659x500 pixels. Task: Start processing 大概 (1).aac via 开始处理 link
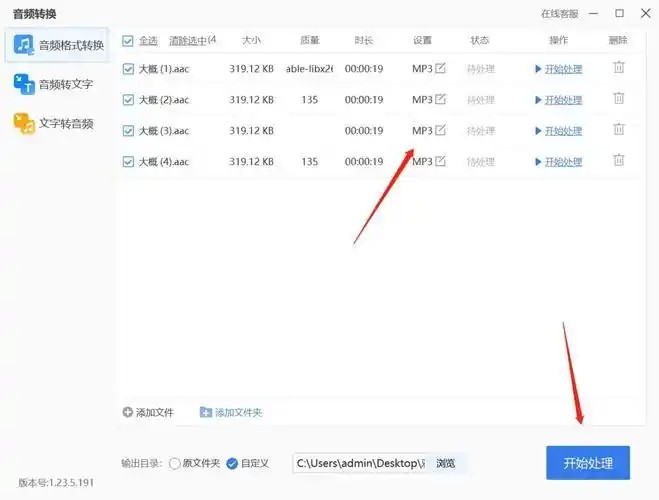pyautogui.click(x=563, y=69)
